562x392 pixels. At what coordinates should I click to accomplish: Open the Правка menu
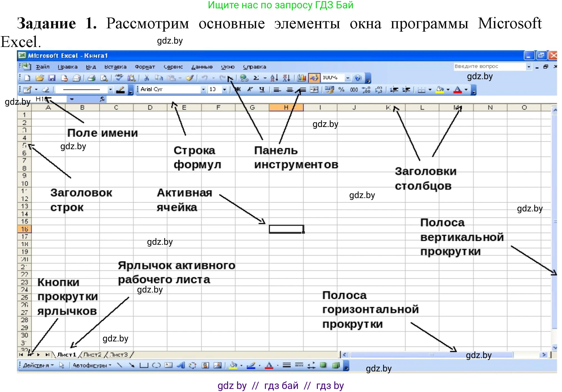(68, 67)
